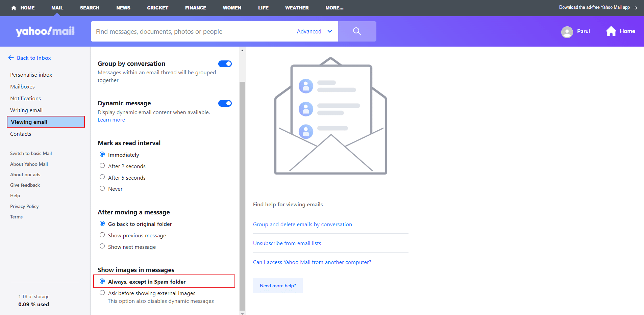The height and width of the screenshot is (315, 644).
Task: Toggle the Dynamic message switch
Action: pos(225,103)
